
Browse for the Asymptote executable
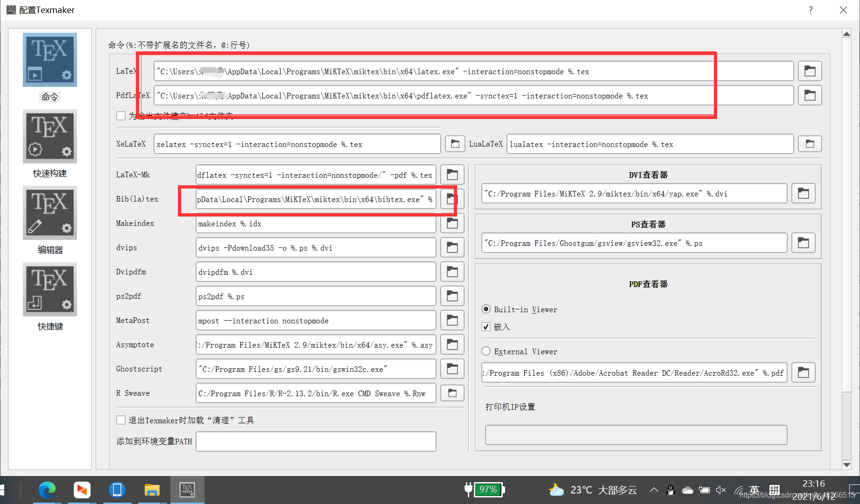point(452,344)
